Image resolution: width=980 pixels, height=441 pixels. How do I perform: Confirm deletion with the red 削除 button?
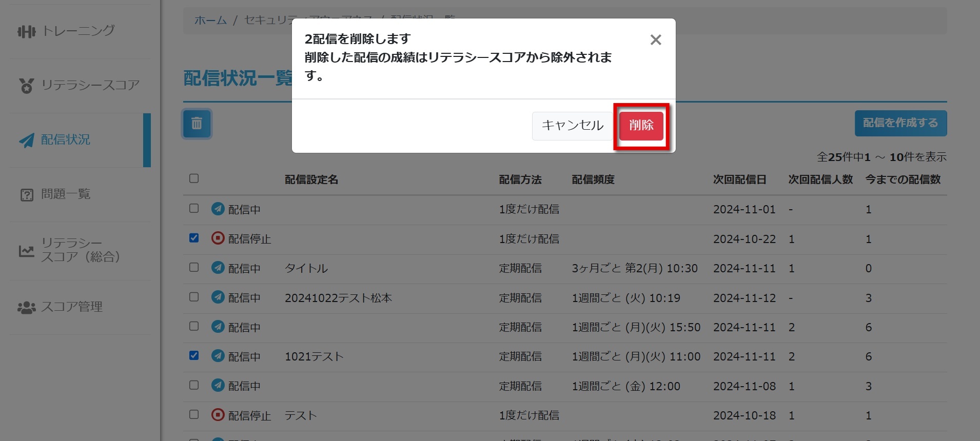pos(641,126)
